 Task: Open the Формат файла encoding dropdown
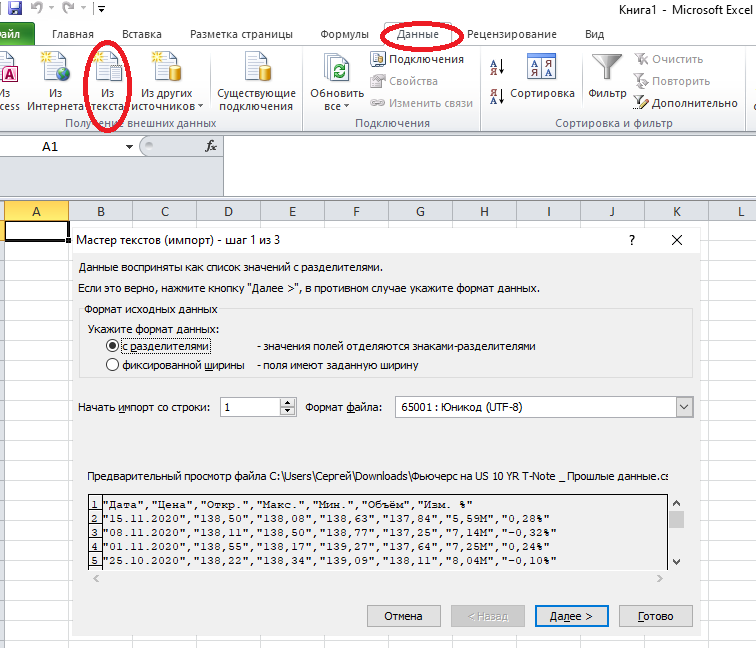pos(684,407)
